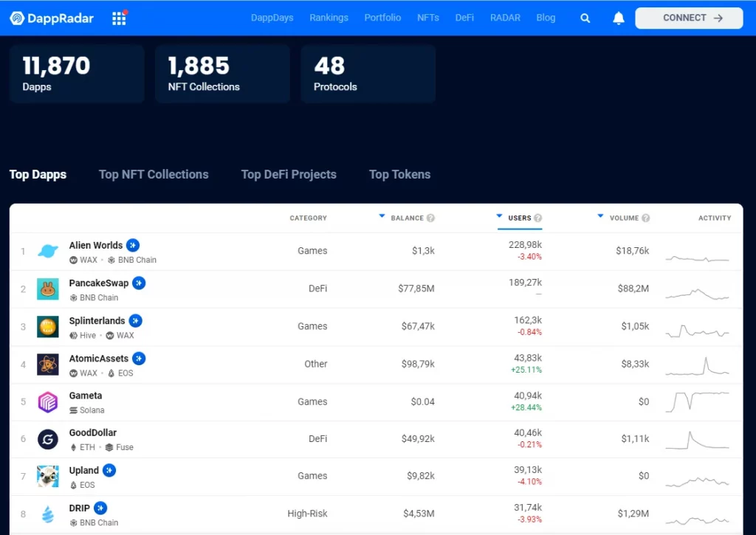Image resolution: width=756 pixels, height=535 pixels.
Task: Click the +28.44% users change for Gameta
Action: pyautogui.click(x=526, y=408)
